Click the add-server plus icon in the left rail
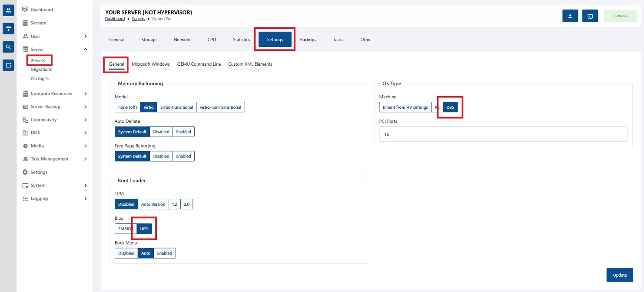644x292 pixels. pos(8,28)
